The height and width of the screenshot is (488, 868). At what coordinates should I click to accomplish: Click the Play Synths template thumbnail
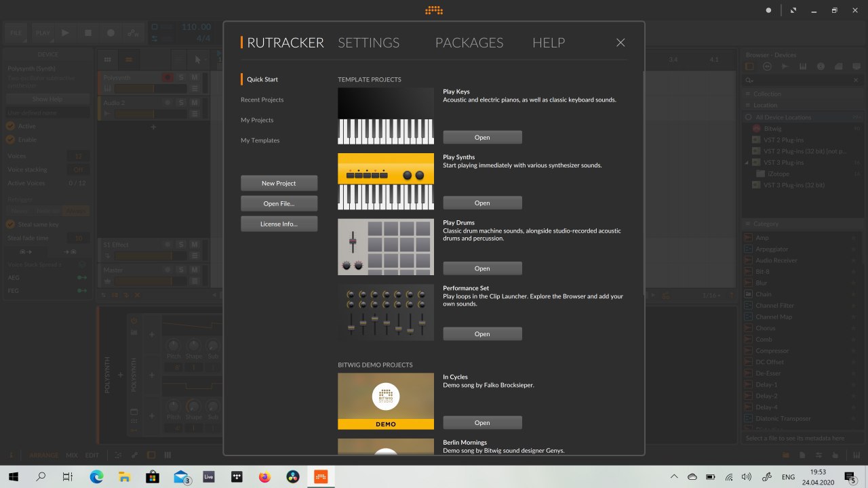coord(386,182)
